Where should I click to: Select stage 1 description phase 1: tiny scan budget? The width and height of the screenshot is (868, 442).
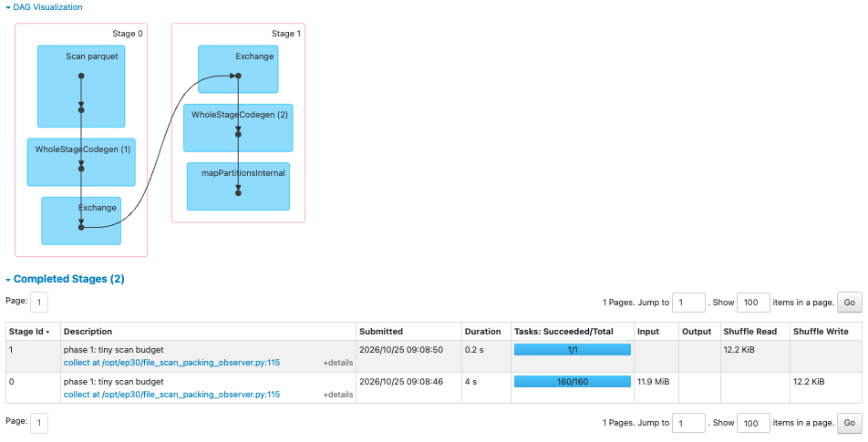(113, 350)
